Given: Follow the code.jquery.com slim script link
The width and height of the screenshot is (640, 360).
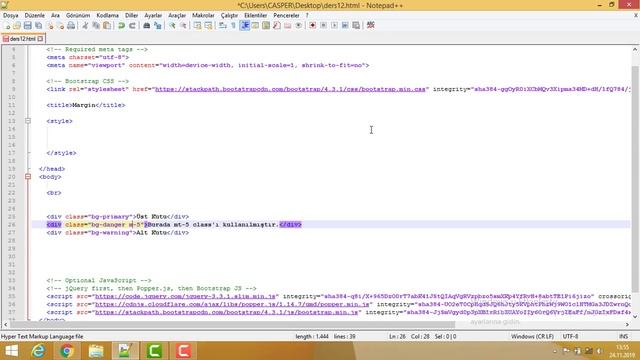Looking at the screenshot, I should [x=186, y=296].
